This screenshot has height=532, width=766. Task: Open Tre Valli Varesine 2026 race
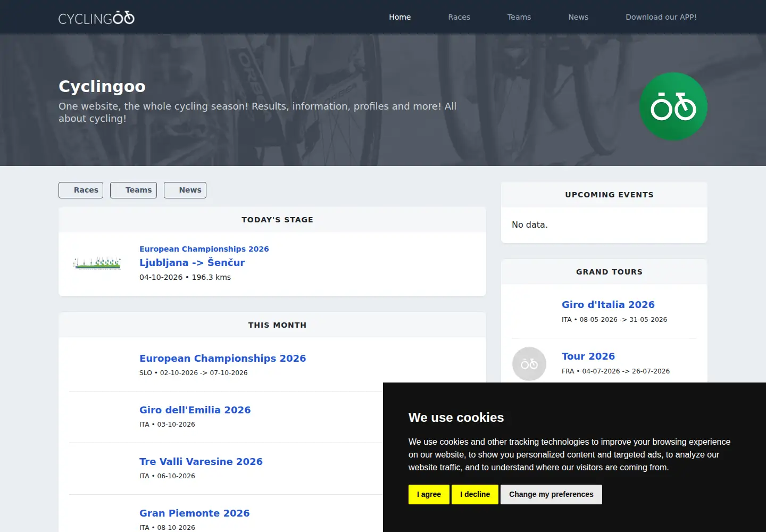201,461
